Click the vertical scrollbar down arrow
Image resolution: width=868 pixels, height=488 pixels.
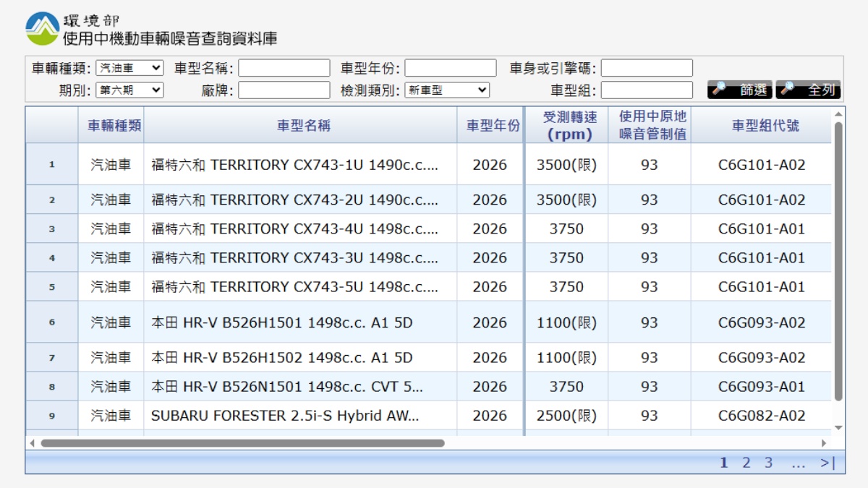(838, 428)
